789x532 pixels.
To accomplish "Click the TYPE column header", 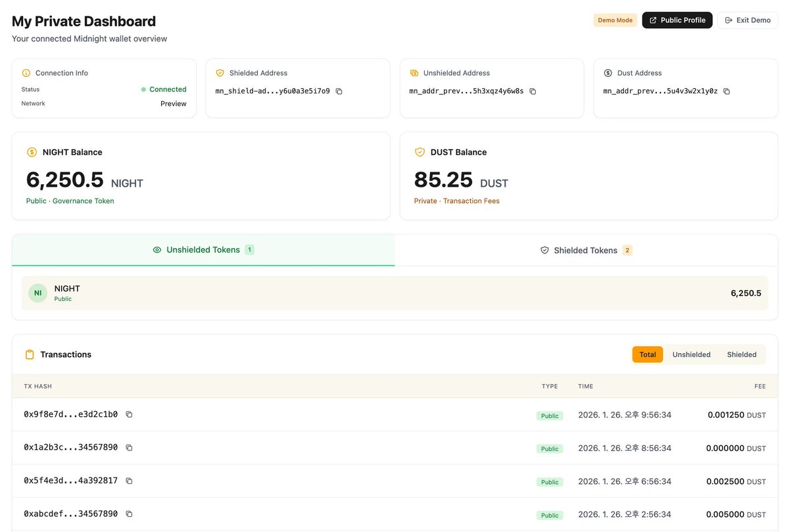I will [x=550, y=387].
